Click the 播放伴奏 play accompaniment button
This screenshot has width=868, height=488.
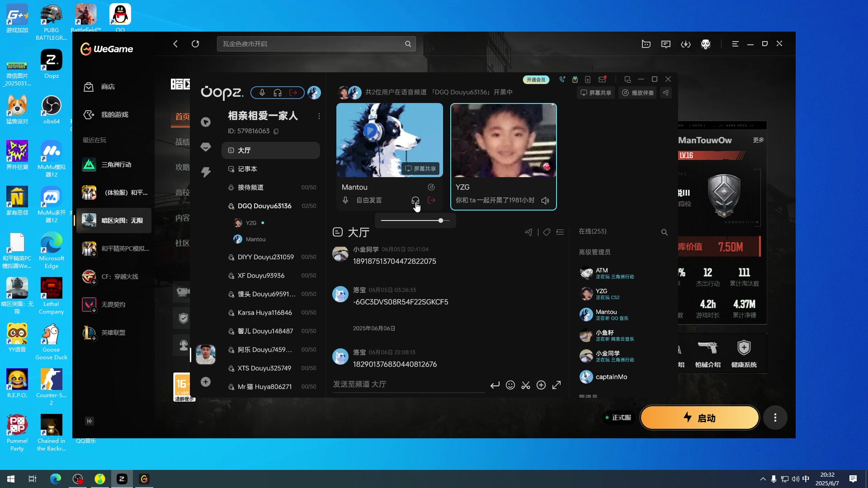click(638, 93)
